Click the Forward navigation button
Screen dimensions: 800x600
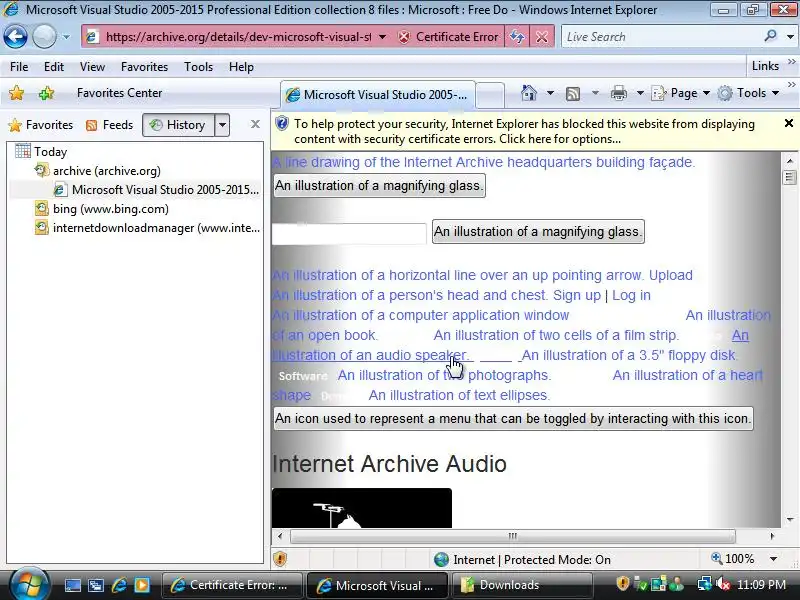click(x=44, y=37)
